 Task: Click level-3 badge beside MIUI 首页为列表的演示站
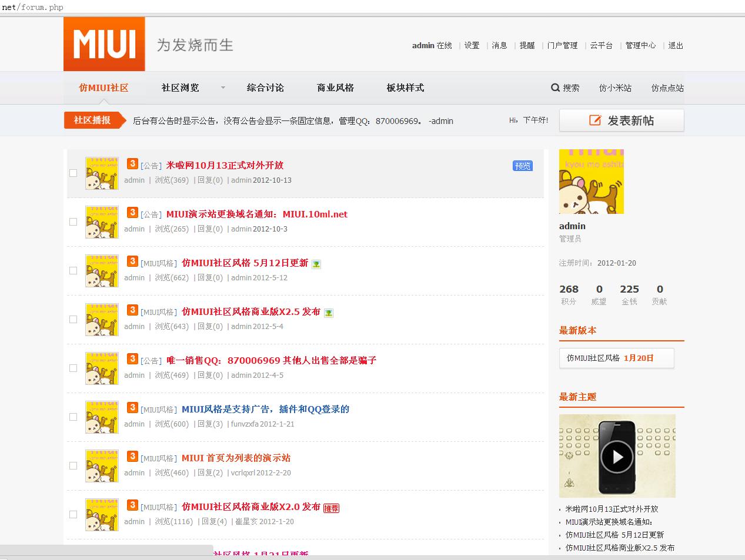[x=132, y=456]
